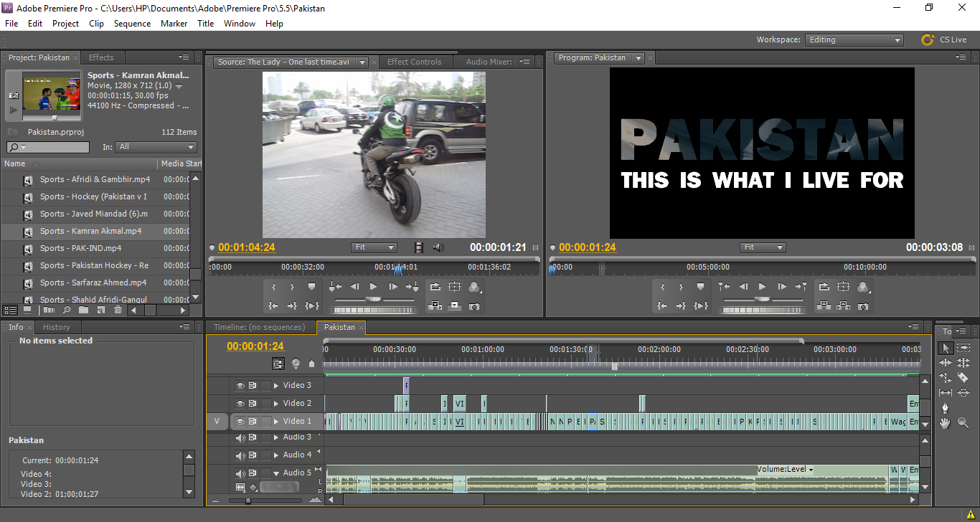Open the Sequence menu
980x522 pixels.
click(x=132, y=24)
